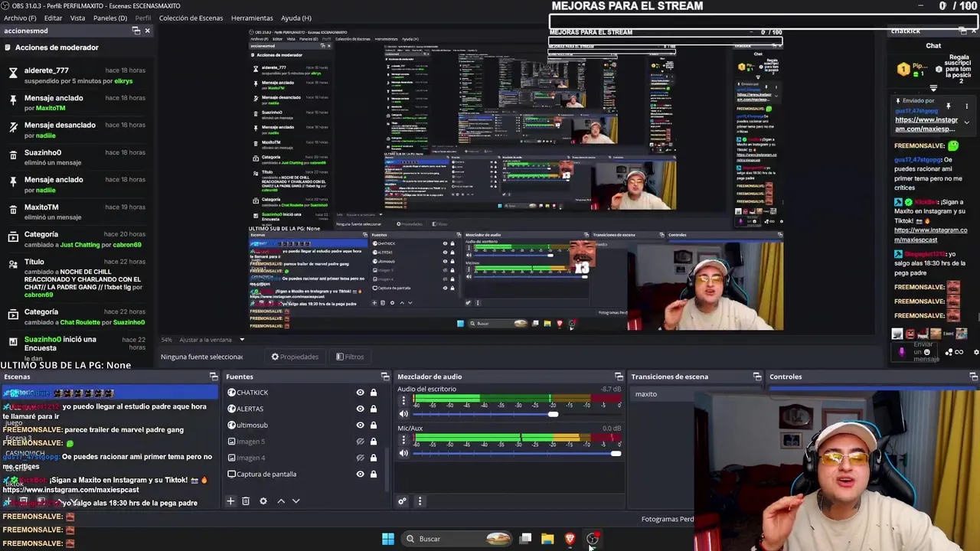
Task: Open source properties gear in Fuentes toolbar
Action: 263,501
